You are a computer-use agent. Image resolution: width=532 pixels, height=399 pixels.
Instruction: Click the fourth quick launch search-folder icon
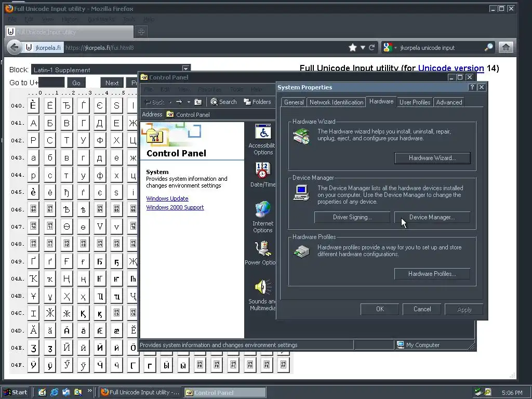click(78, 392)
